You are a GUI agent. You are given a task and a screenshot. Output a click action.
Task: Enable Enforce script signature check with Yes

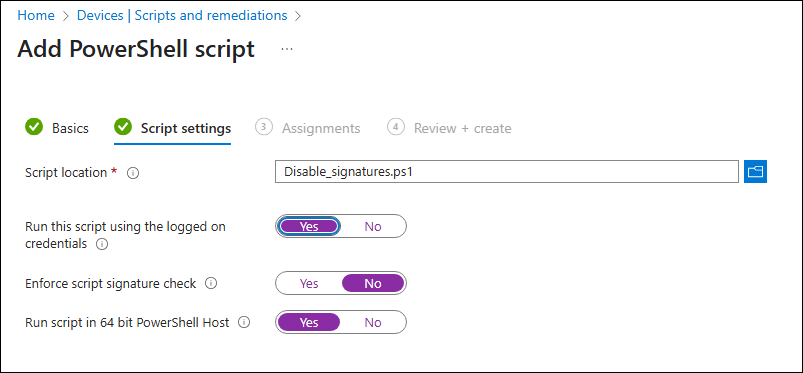[x=309, y=283]
